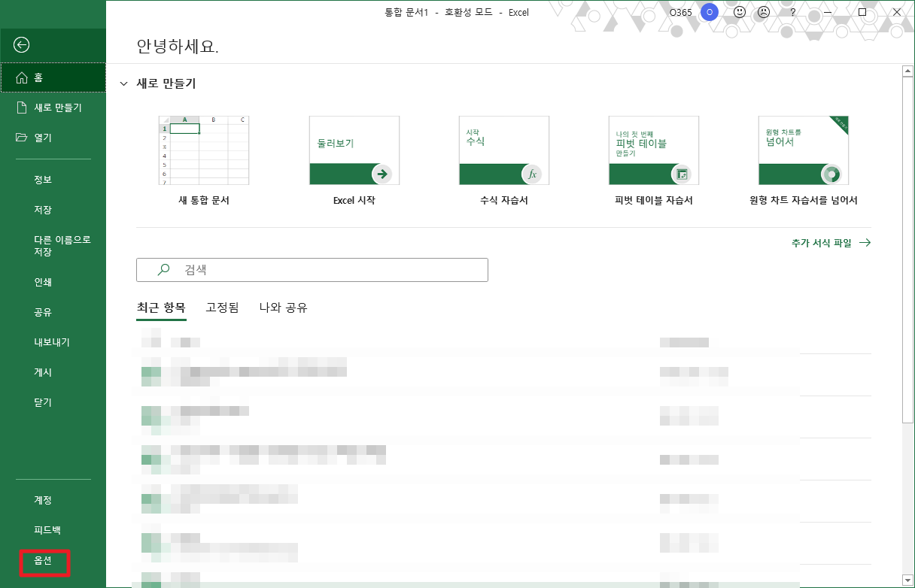Click the 원형 차트 자습서를 넘어서 label

pos(804,201)
